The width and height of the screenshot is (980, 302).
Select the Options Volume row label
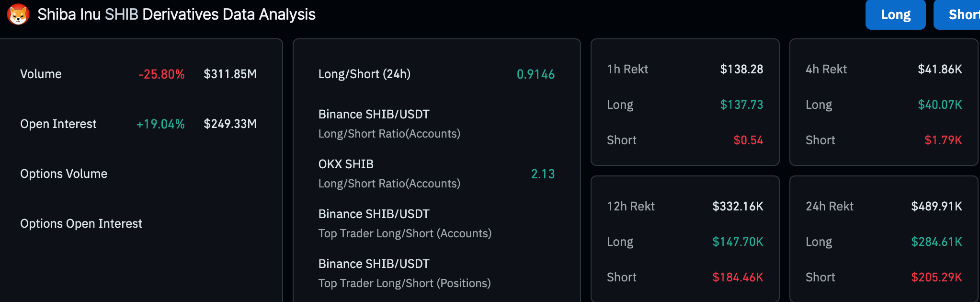tap(64, 174)
